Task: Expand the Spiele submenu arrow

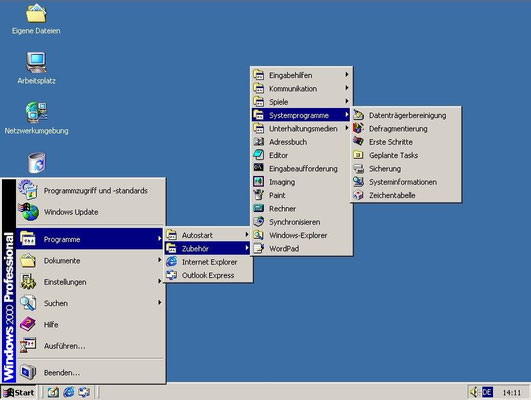Action: coord(347,101)
